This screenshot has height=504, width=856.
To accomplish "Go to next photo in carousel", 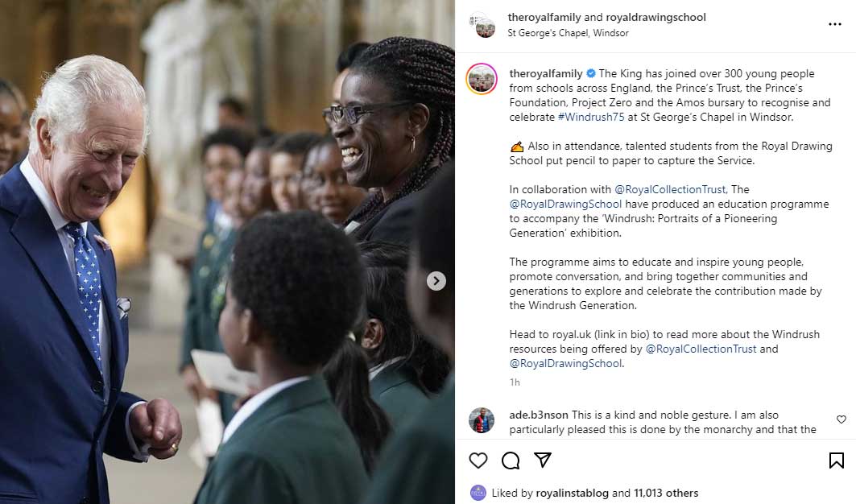I will tap(436, 281).
